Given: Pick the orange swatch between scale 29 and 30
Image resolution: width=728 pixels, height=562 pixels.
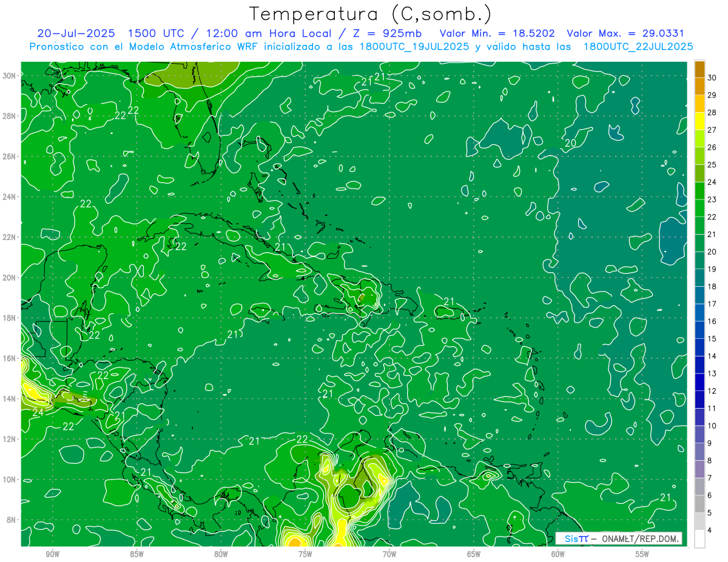Looking at the screenshot, I should pos(700,87).
